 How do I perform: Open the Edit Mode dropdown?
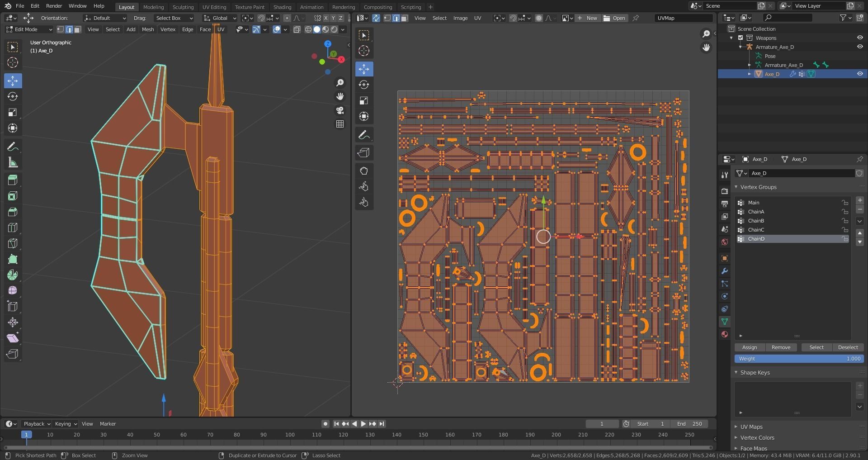[29, 29]
